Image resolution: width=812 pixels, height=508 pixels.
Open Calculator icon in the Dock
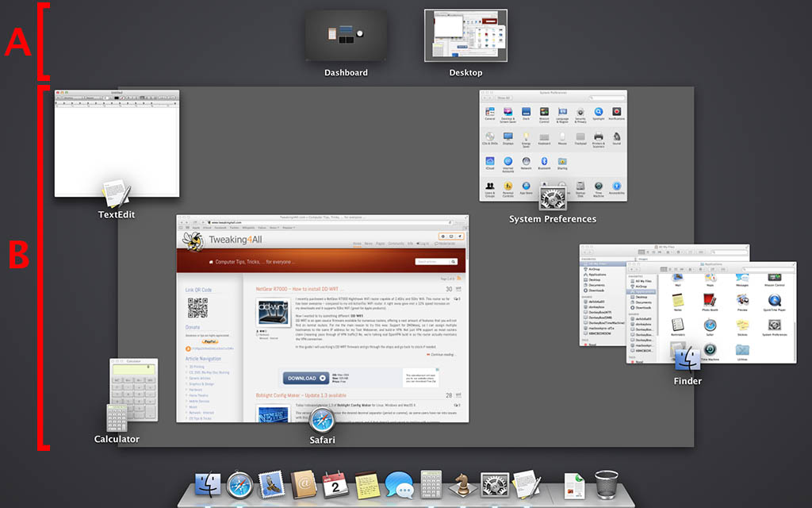click(431, 485)
